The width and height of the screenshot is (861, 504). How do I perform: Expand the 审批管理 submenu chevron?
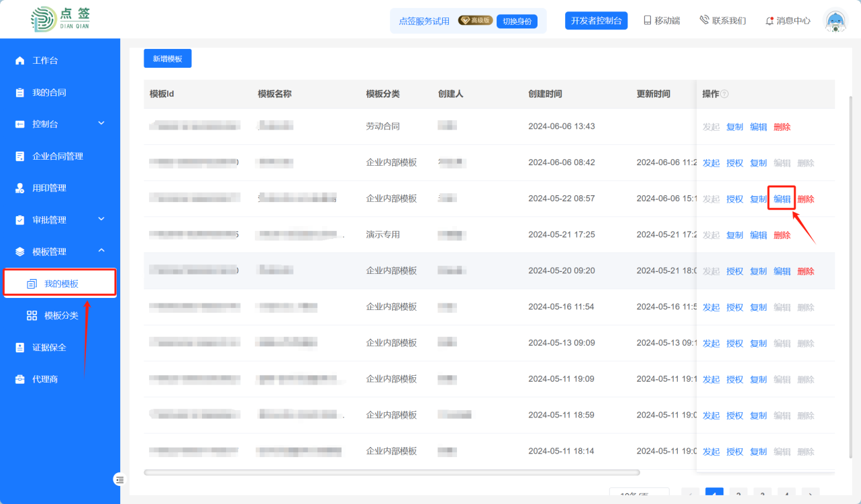(x=101, y=219)
